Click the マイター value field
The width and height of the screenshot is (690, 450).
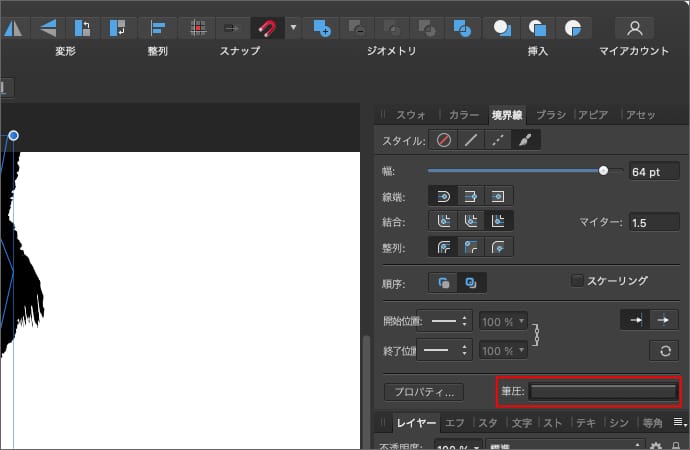point(654,221)
